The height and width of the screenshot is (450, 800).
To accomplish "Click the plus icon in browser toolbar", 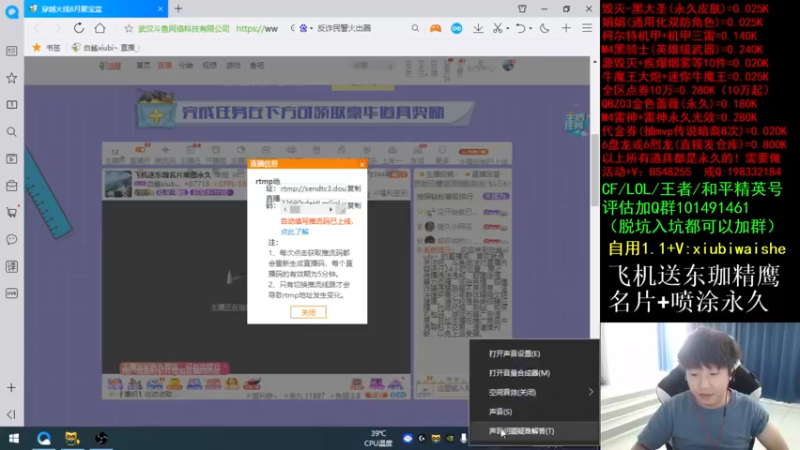I will click(566, 29).
